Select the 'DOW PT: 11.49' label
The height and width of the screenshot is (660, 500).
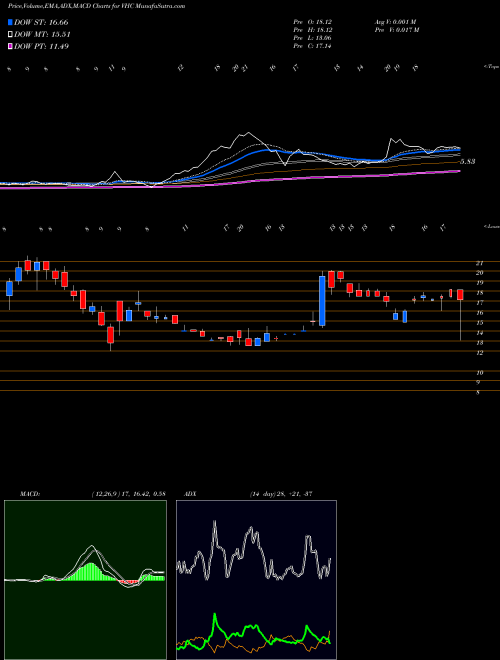point(41,46)
